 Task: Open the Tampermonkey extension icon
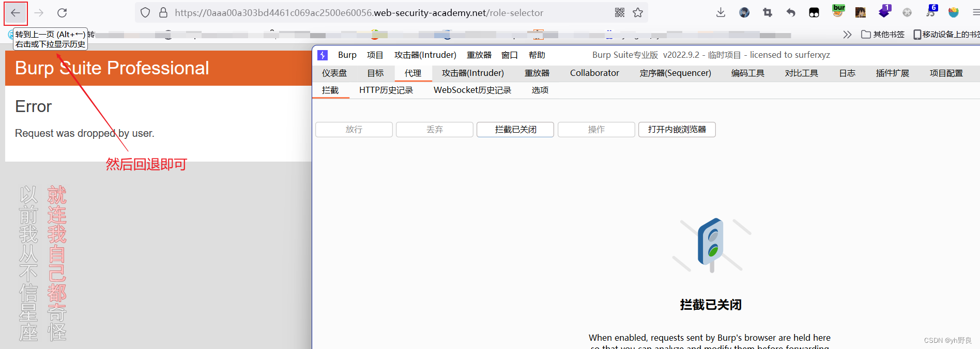814,12
